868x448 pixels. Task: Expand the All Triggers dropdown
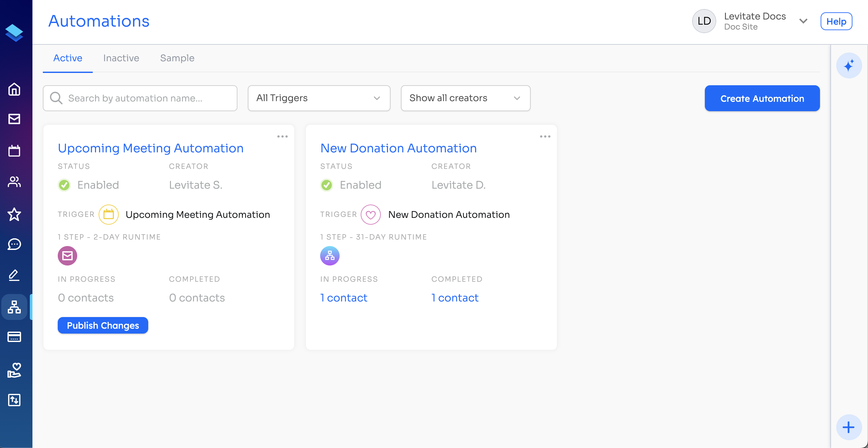(319, 98)
